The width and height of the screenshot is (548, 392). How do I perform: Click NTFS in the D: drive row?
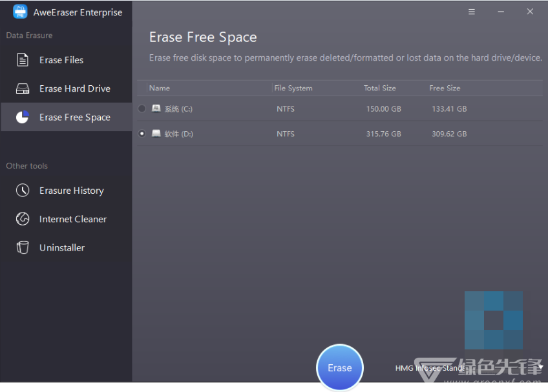tap(286, 134)
